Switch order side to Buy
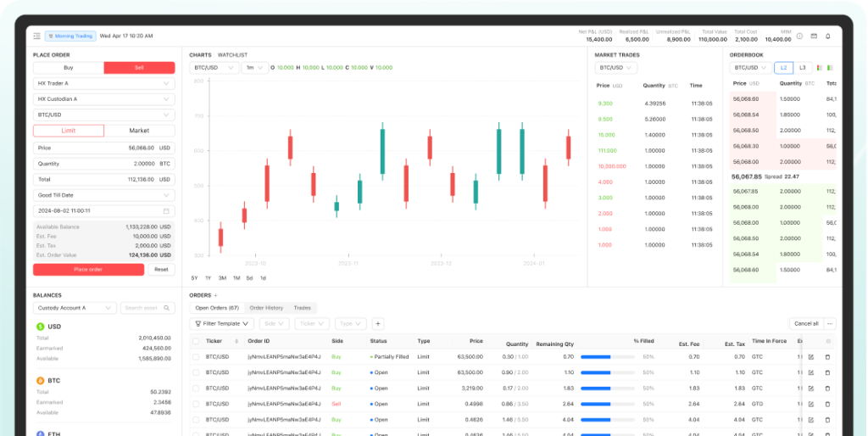868x436 pixels. (x=69, y=68)
